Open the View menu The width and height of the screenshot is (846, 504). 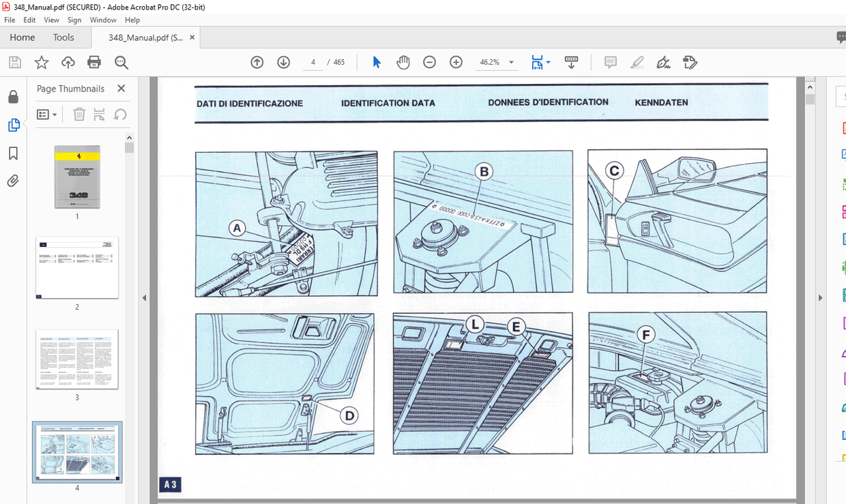(x=51, y=20)
